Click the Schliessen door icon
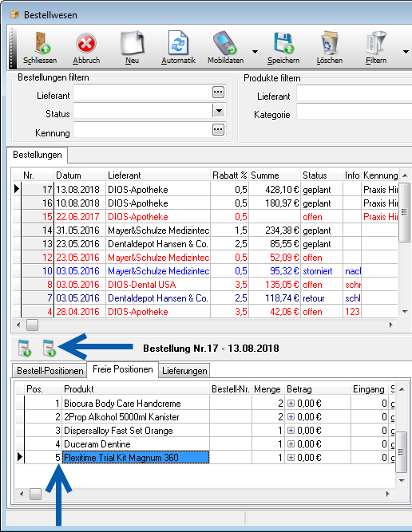The image size is (412, 532). [42, 43]
